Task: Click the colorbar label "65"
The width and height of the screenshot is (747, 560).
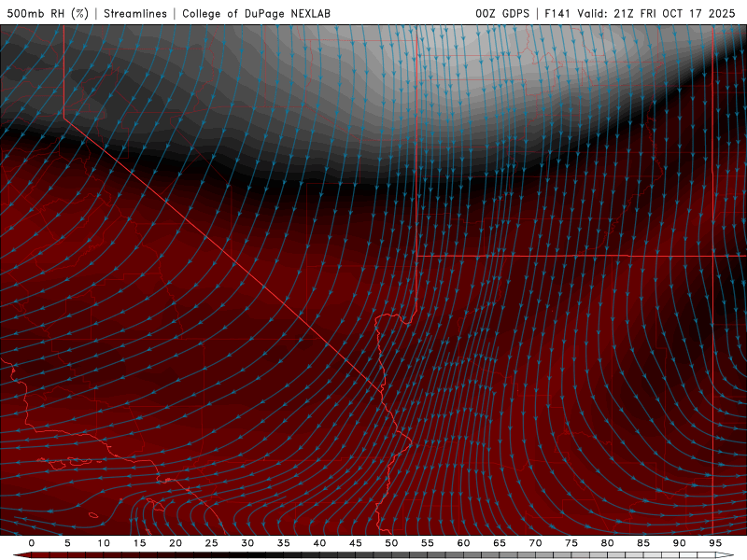Action: 500,543
